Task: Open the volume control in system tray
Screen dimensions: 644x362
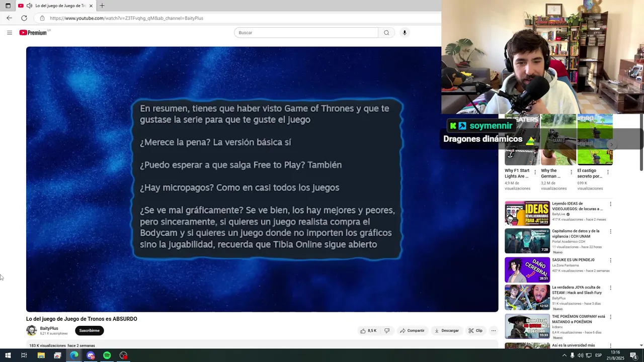Action: [580, 355]
